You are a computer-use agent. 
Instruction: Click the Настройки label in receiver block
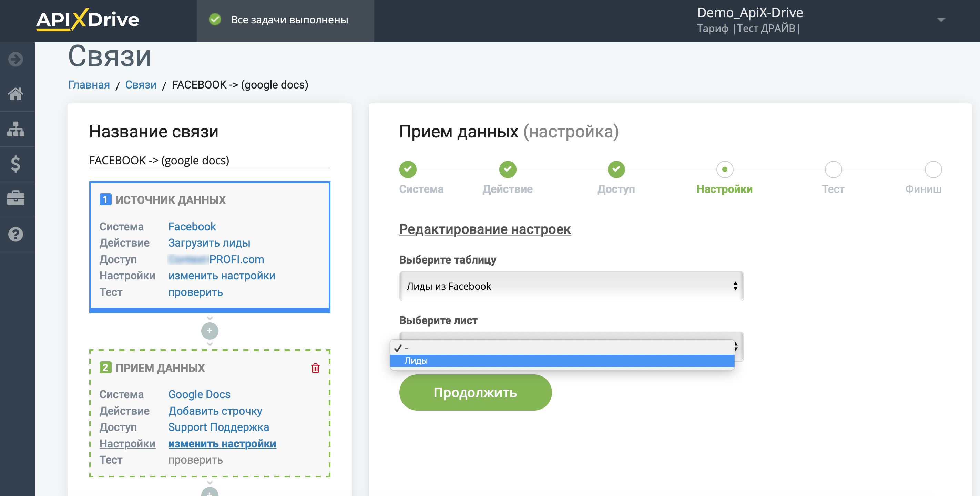(x=127, y=443)
